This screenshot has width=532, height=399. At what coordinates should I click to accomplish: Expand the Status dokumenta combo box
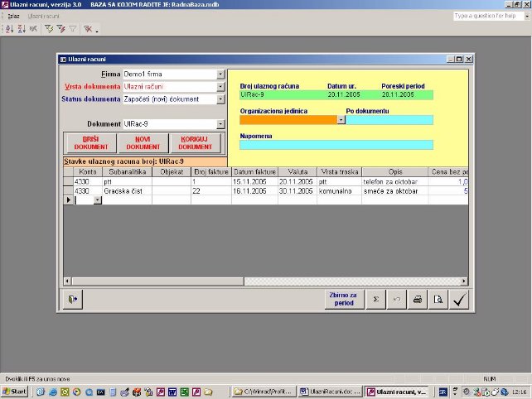pos(220,99)
